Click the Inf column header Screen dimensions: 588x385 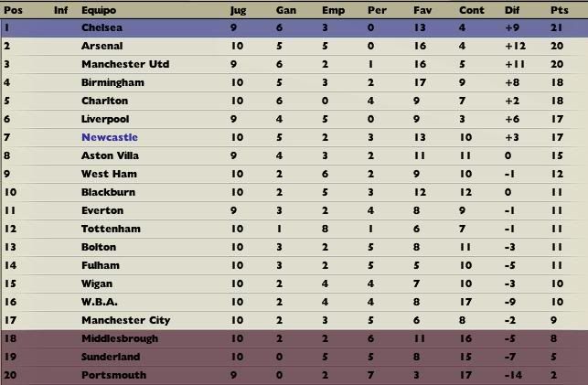pyautogui.click(x=60, y=10)
